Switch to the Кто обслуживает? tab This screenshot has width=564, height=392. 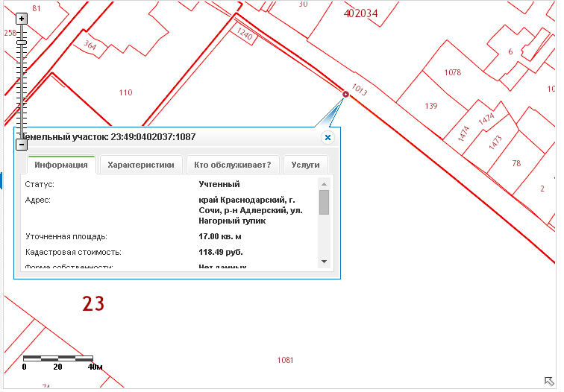pos(232,165)
